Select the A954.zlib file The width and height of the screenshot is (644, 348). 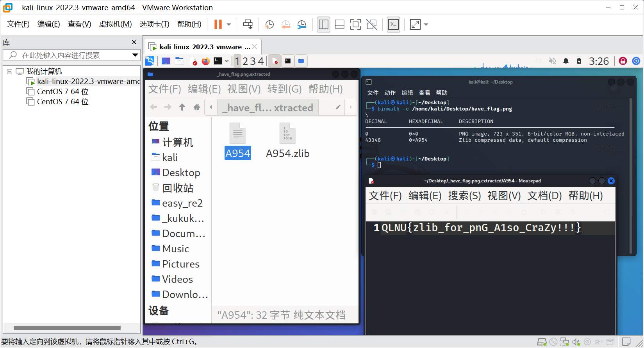click(287, 141)
